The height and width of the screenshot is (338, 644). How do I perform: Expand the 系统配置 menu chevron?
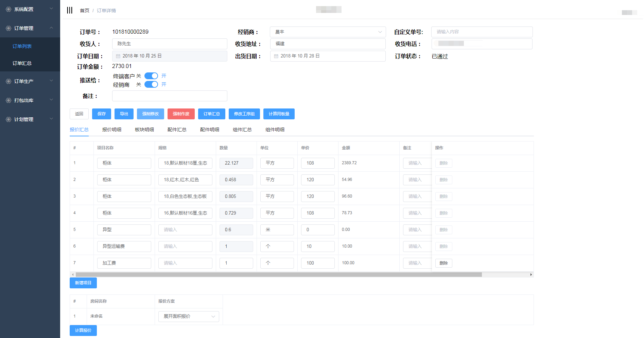click(x=51, y=9)
